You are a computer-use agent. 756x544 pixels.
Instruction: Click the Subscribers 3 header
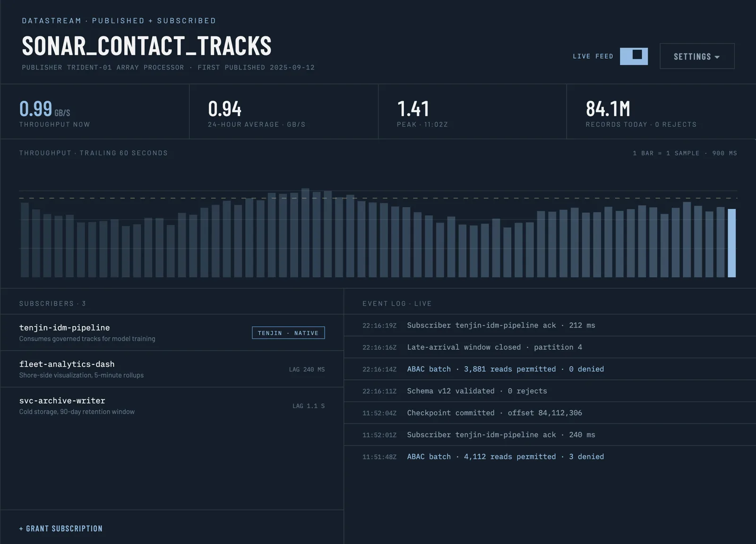[52, 303]
